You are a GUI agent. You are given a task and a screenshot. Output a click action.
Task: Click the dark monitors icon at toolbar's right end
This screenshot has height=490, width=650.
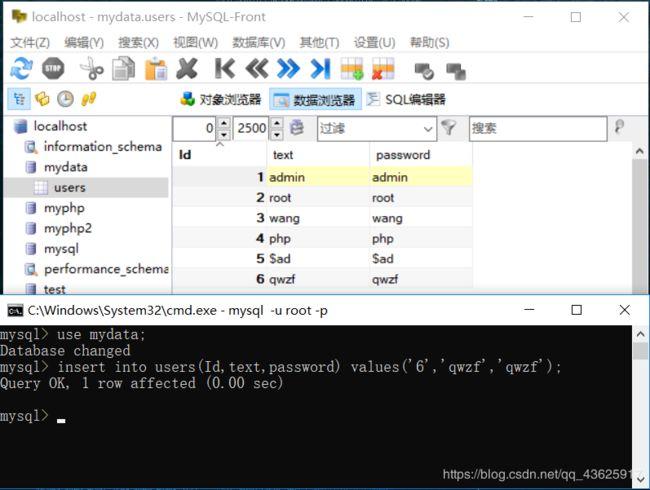pyautogui.click(x=456, y=71)
